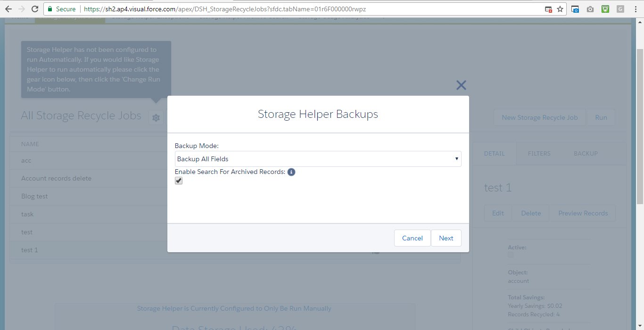Toggle the Active checkbox in detail panel
This screenshot has height=330, width=644.
coord(511,255)
